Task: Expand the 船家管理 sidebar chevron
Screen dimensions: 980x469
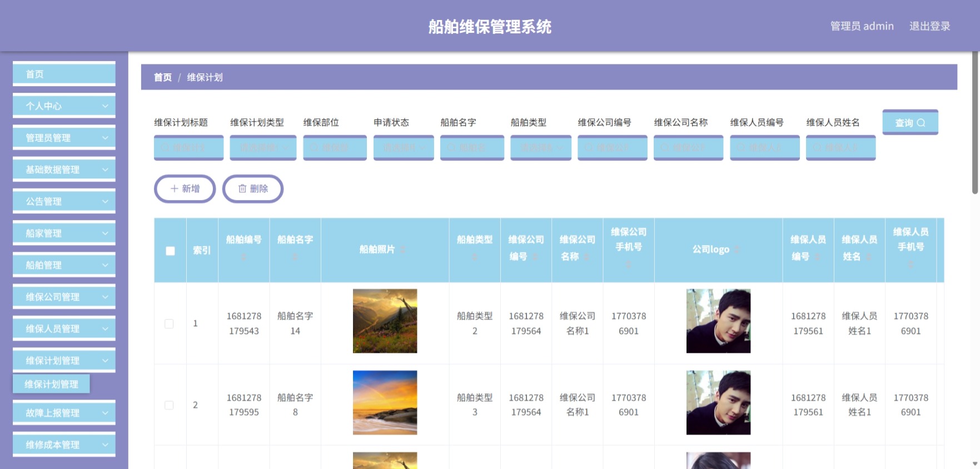Action: click(x=105, y=233)
